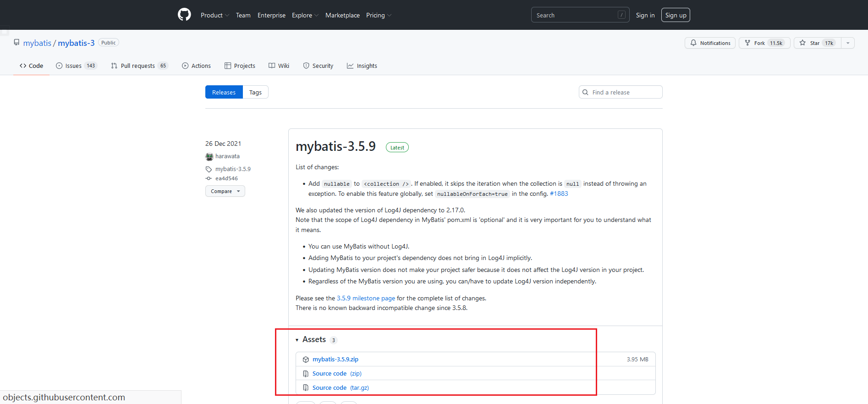This screenshot has height=404, width=868.
Task: Download Source code (zip)
Action: click(x=337, y=373)
